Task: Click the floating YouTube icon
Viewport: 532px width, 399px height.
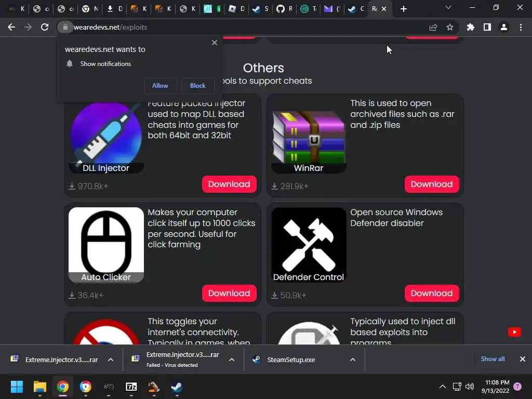Action: 514,332
